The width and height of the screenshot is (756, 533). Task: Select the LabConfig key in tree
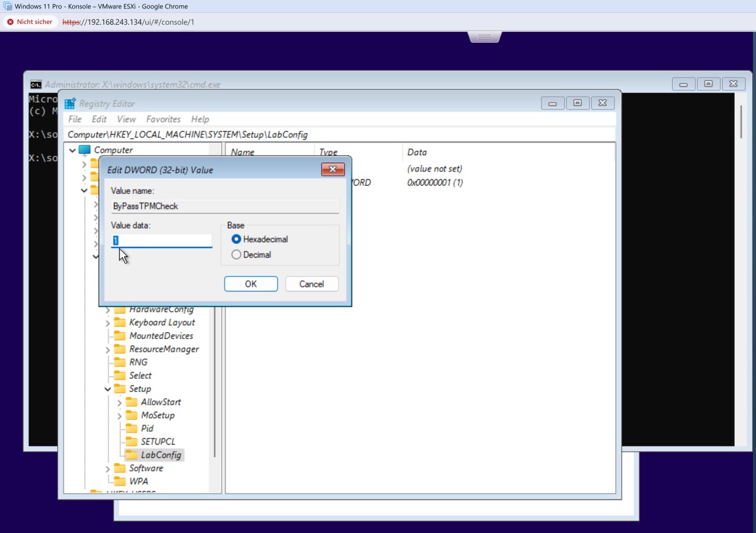click(x=161, y=455)
